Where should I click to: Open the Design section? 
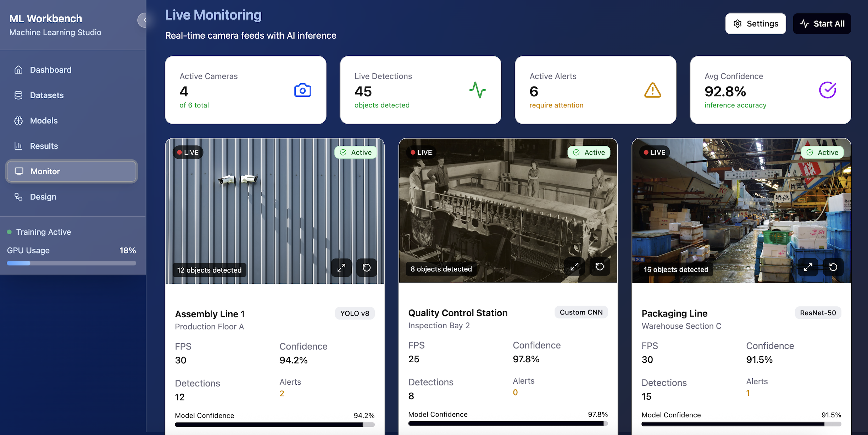[43, 197]
